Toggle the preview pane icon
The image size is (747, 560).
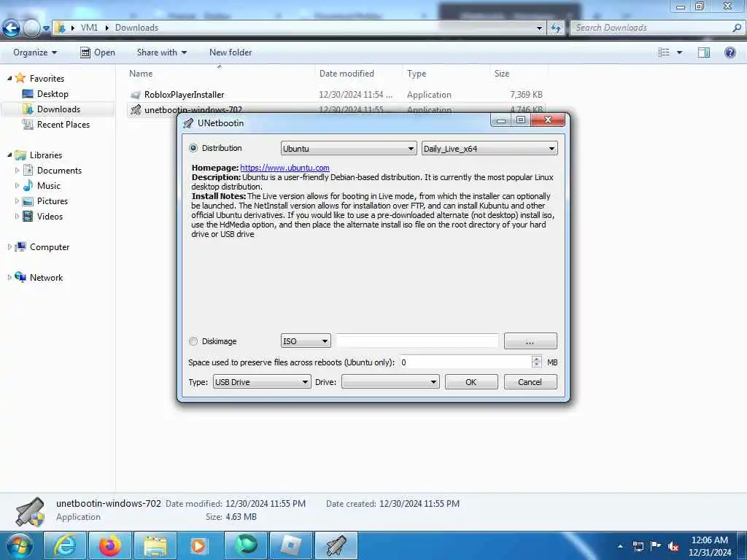(704, 52)
